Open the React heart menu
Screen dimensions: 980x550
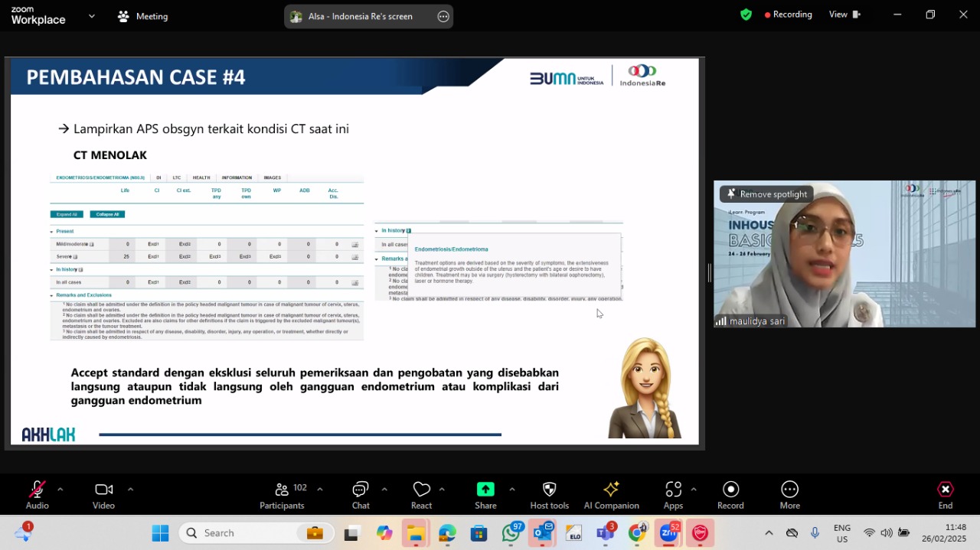421,495
